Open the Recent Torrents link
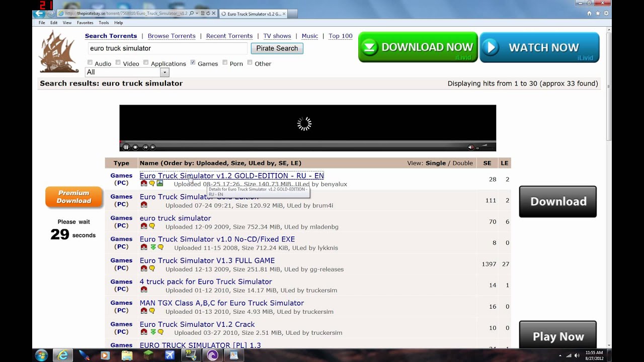Image resolution: width=644 pixels, height=362 pixels. click(229, 36)
